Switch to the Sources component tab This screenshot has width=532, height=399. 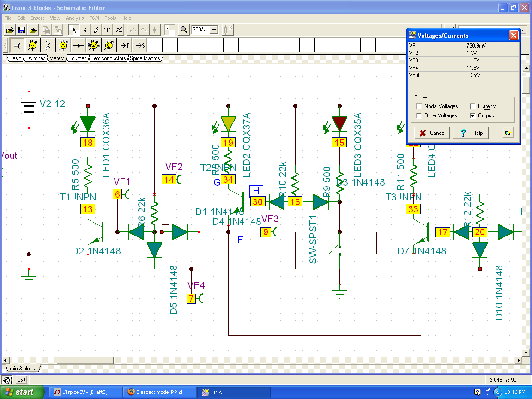click(78, 58)
